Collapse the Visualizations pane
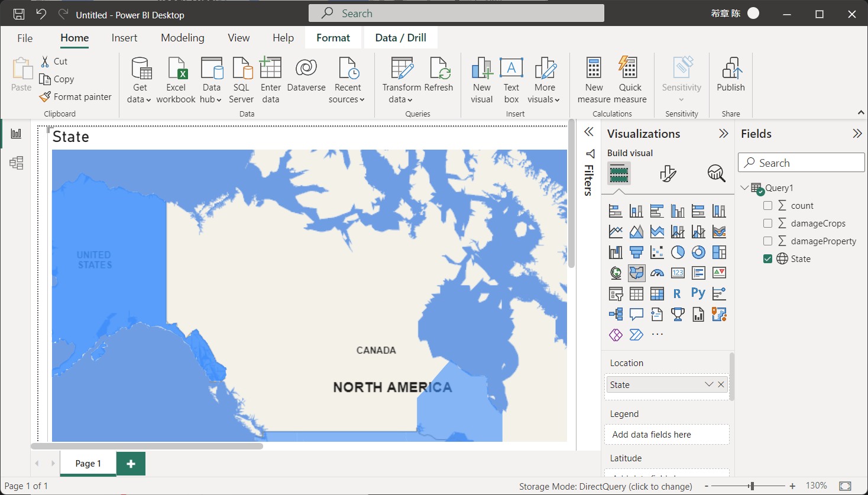 coord(723,134)
